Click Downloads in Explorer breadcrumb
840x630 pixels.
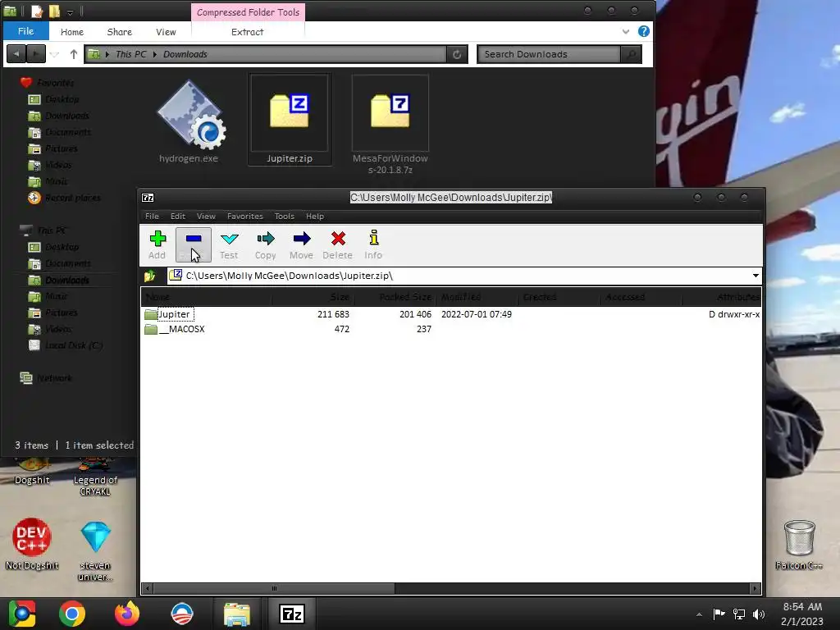[x=185, y=54]
